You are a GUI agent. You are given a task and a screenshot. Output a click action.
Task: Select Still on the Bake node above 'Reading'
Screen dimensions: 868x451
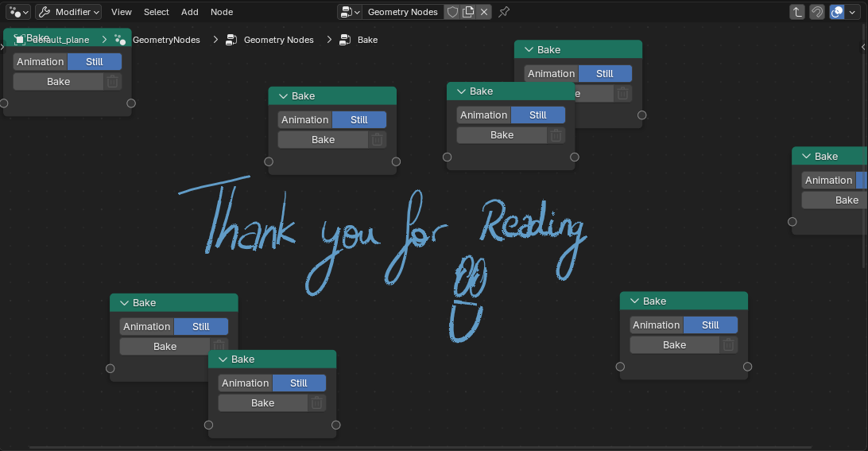coord(538,115)
